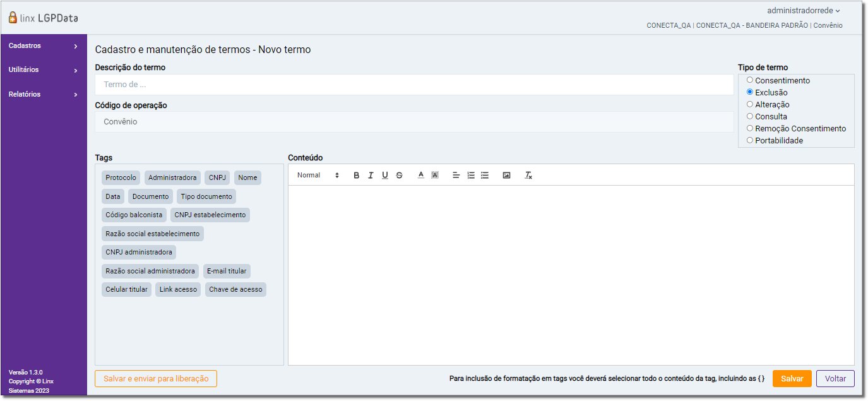Image resolution: width=868 pixels, height=401 pixels.
Task: Open the Normal heading style dropdown
Action: point(318,176)
